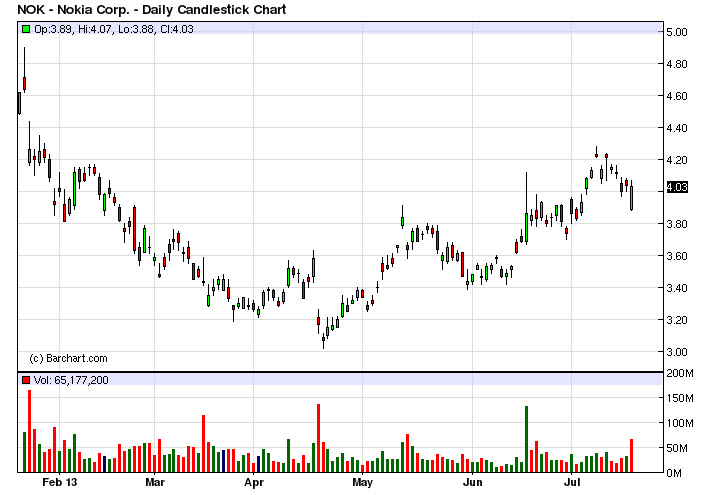Screen dimensions: 717x495
Task: Click the lowest candlestick near 3.00 in April
Action: (324, 341)
